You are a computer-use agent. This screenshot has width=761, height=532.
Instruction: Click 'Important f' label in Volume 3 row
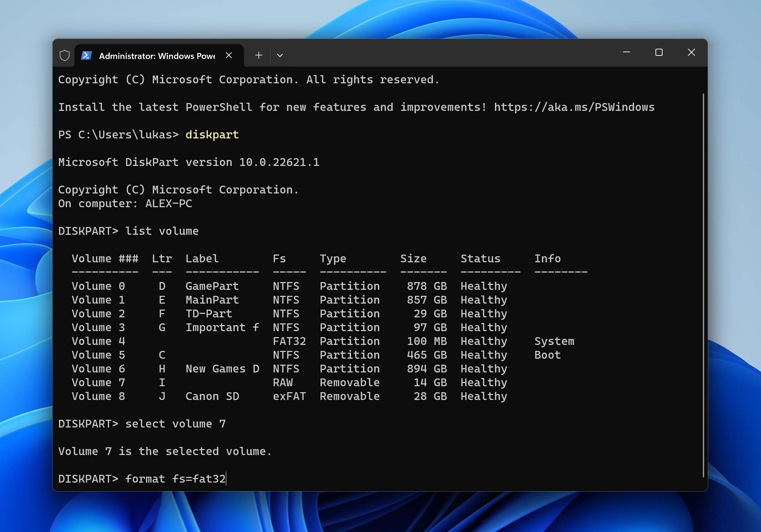click(222, 327)
